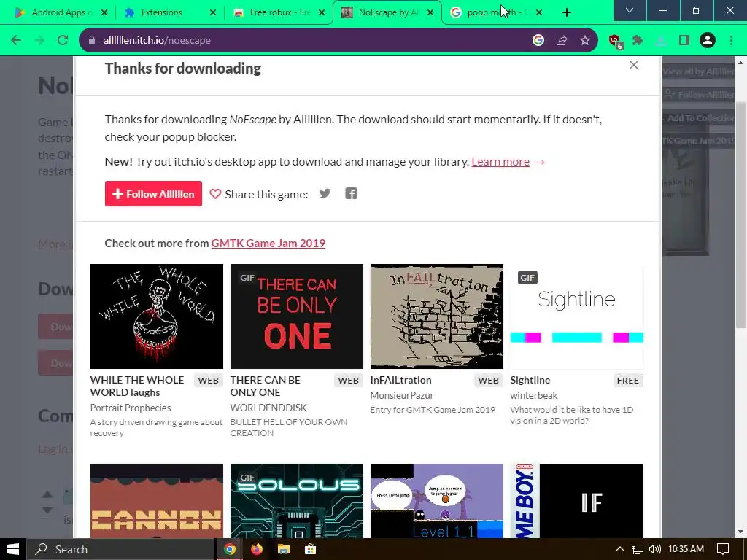This screenshot has height=560, width=747.
Task: Open Windows Start menu
Action: tap(13, 549)
